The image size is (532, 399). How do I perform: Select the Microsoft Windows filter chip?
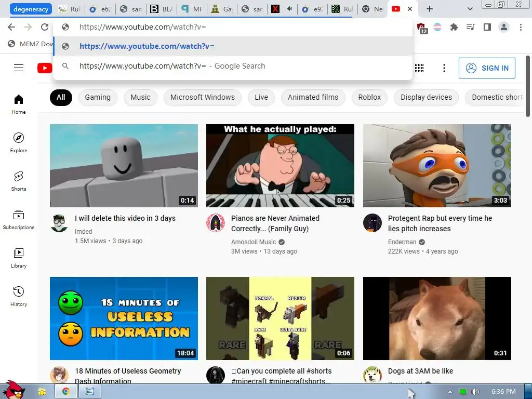tap(203, 97)
